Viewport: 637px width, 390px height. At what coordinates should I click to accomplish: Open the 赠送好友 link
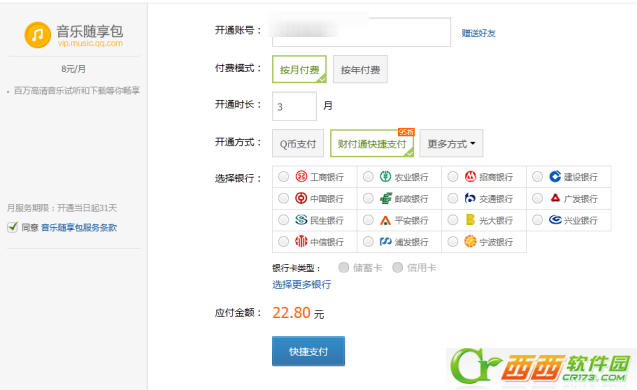[x=479, y=33]
